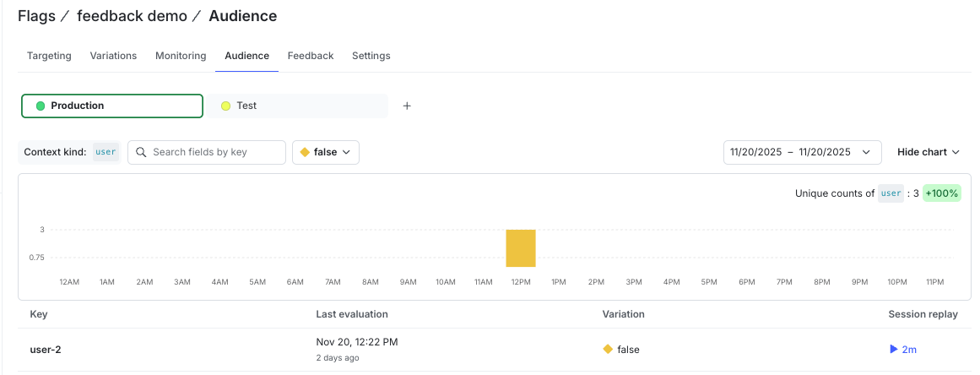980x375 pixels.
Task: Click the 2 days ago timestamp
Action: (x=338, y=358)
